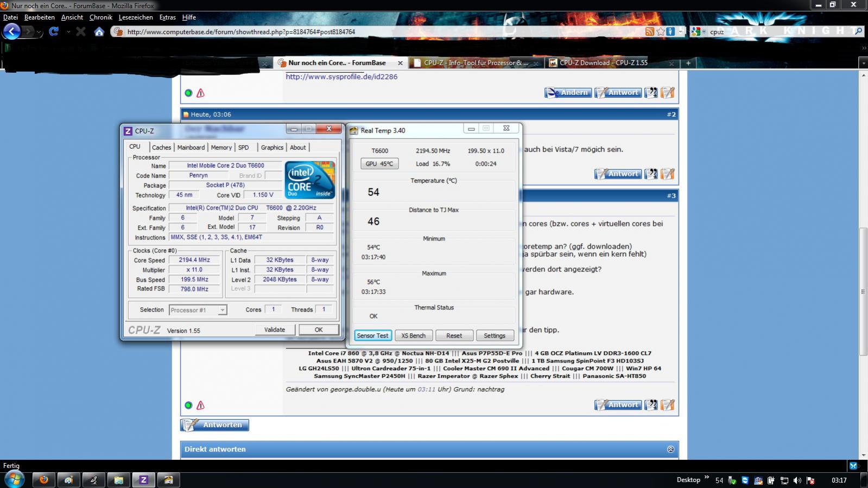The image size is (868, 488).
Task: Click Reset button in Real Temp
Action: tap(454, 335)
